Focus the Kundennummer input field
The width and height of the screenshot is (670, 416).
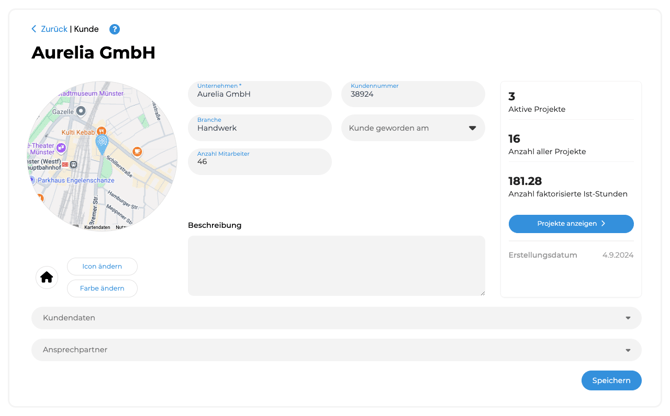coord(413,95)
